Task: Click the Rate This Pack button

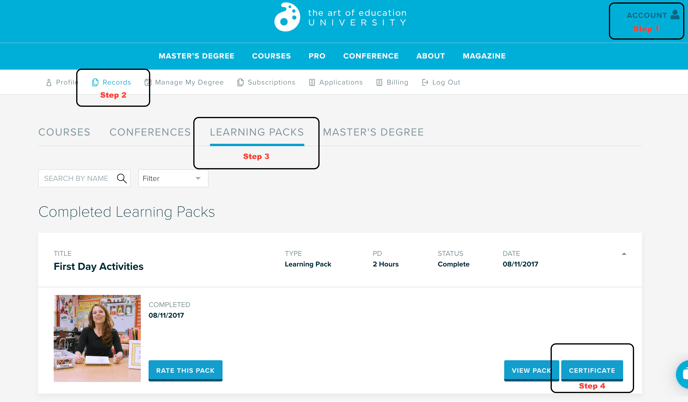Action: click(185, 370)
